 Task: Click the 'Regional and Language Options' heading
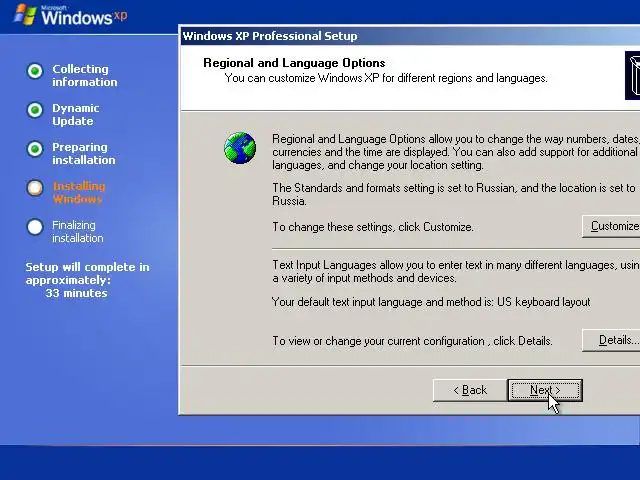click(x=294, y=63)
